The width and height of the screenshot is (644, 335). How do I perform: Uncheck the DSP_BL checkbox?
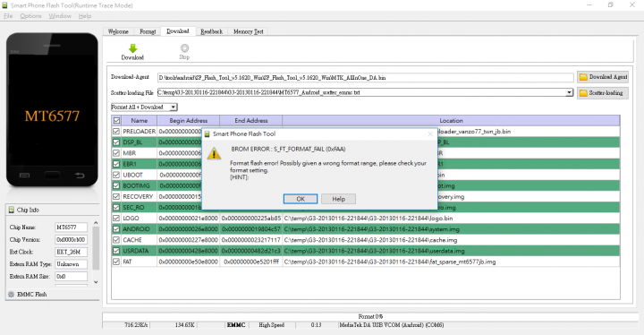tap(116, 142)
